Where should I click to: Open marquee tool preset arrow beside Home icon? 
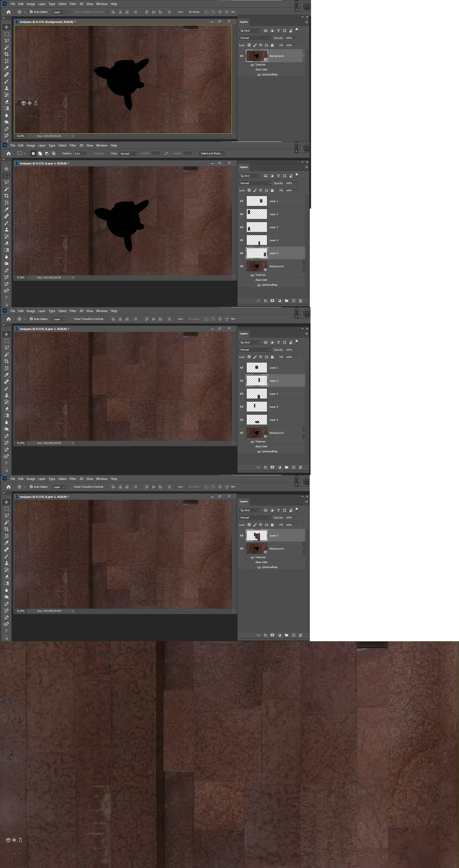pos(24,153)
